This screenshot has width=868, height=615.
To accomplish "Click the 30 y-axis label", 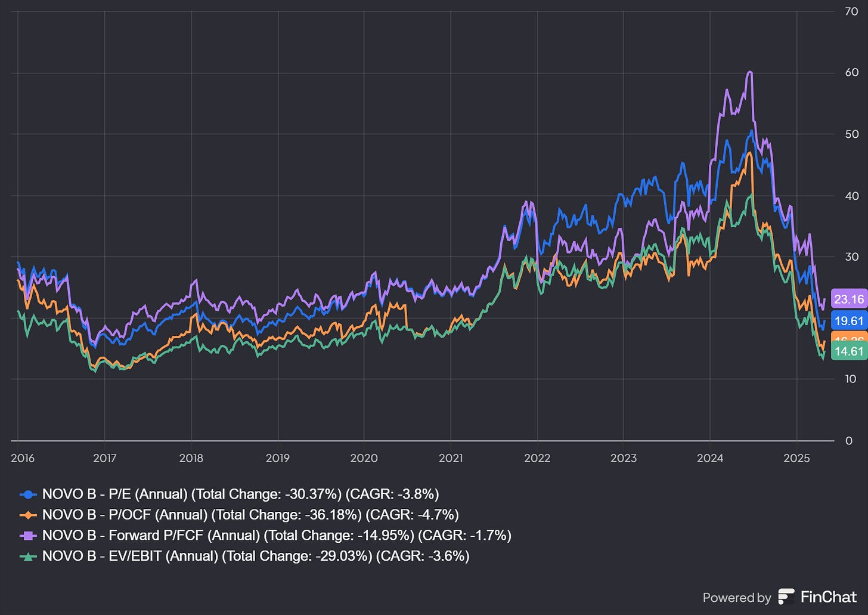I will [852, 256].
